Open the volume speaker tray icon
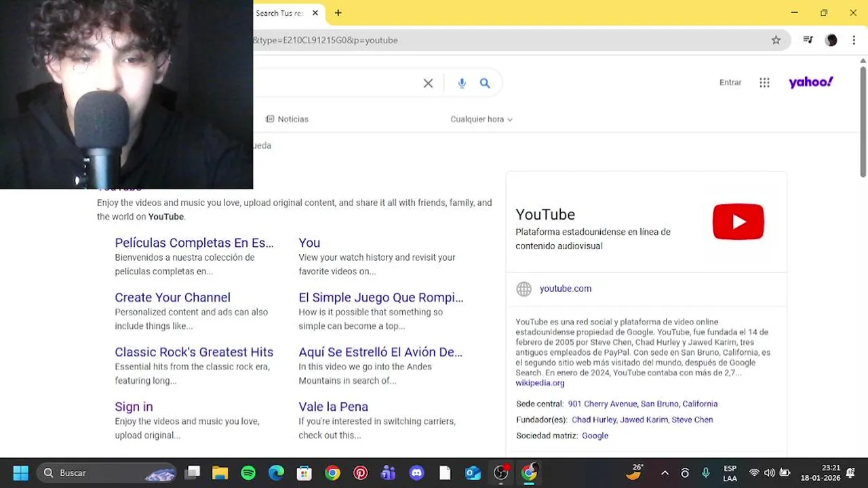This screenshot has width=868, height=488. coord(769,473)
